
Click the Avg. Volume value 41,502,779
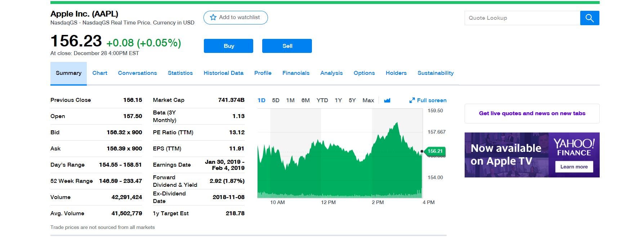127,213
